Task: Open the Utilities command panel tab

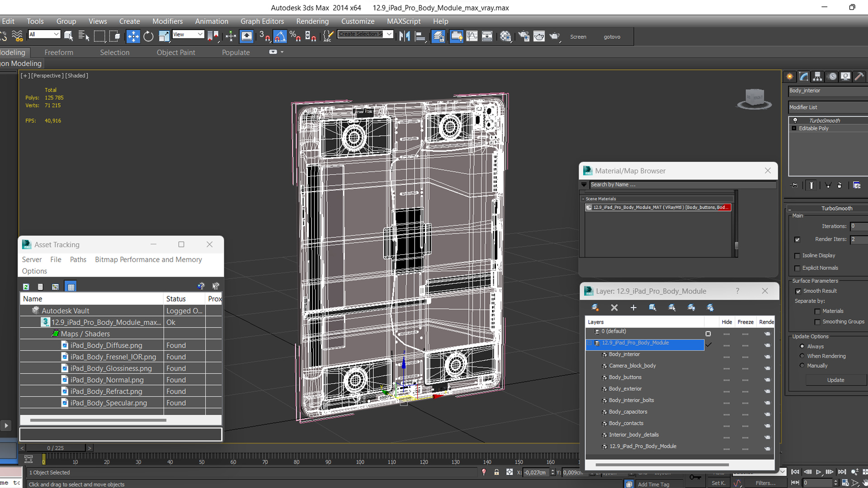Action: click(x=859, y=76)
